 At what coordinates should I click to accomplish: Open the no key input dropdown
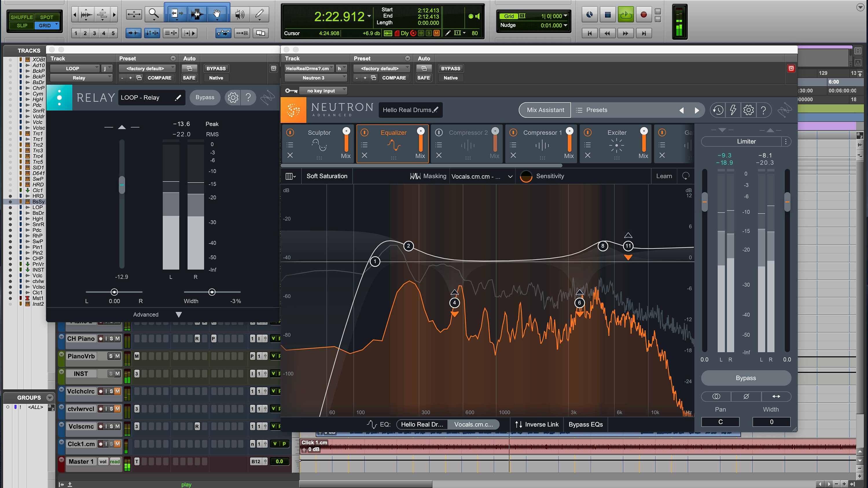(x=323, y=91)
